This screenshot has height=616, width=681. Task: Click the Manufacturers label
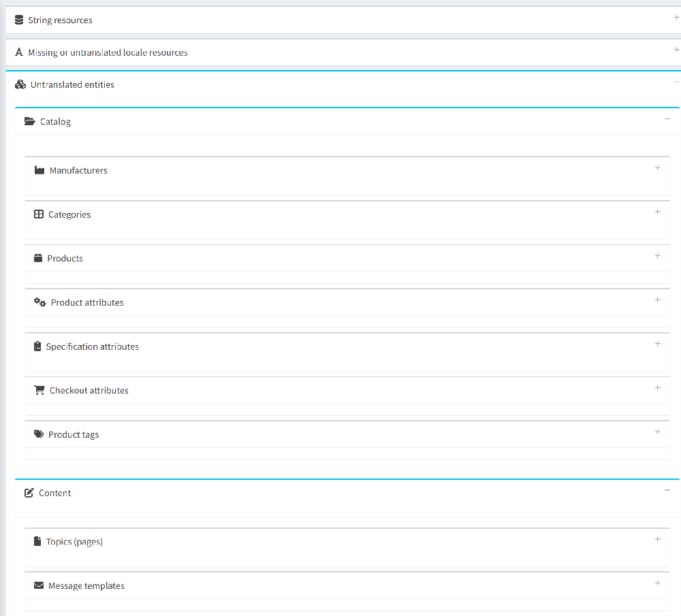click(x=78, y=170)
